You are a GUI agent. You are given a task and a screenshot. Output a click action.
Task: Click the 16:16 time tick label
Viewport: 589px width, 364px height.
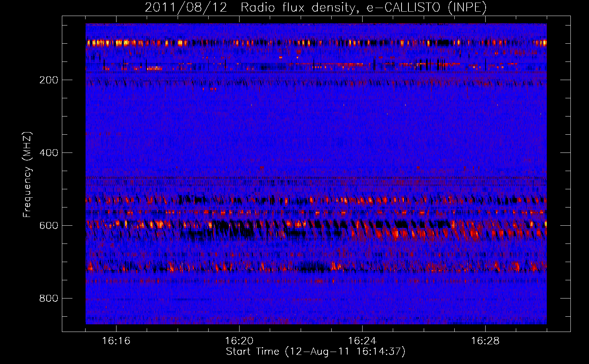[116, 341]
